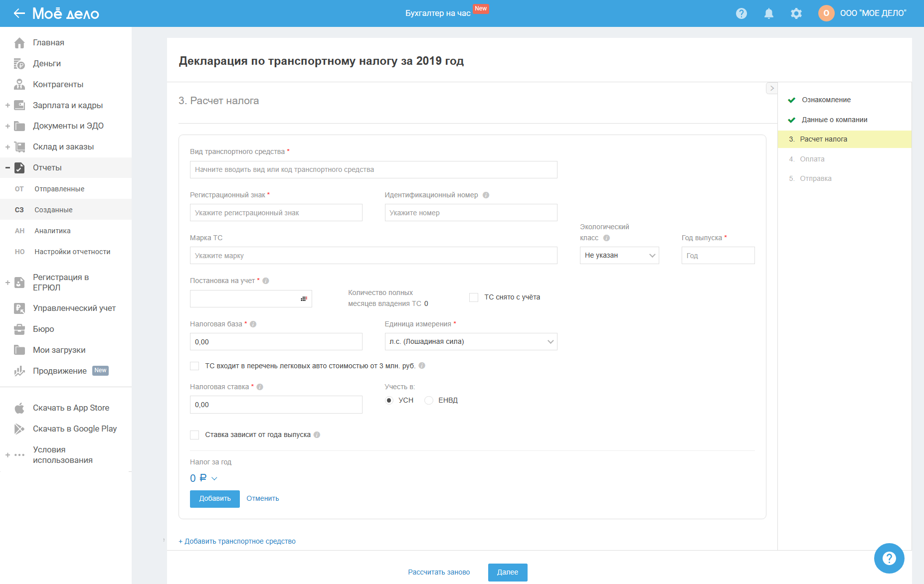Image resolution: width=924 pixels, height=584 pixels.
Task: Expand the Налог за год breakdown chevron
Action: tap(214, 479)
